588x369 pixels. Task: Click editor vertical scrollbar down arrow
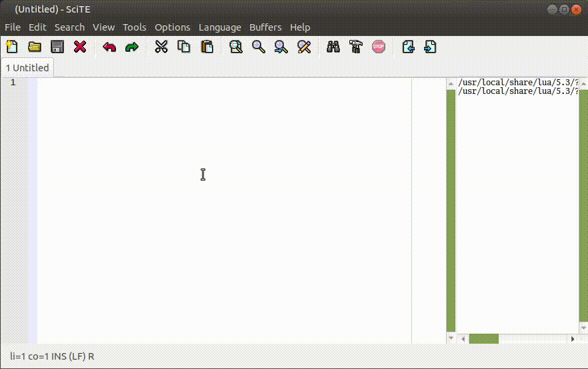451,338
